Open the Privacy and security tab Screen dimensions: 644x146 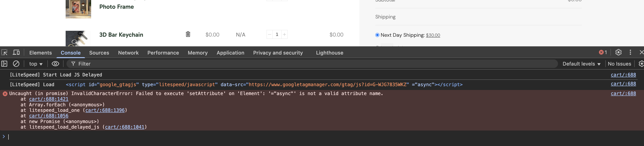[x=278, y=53]
